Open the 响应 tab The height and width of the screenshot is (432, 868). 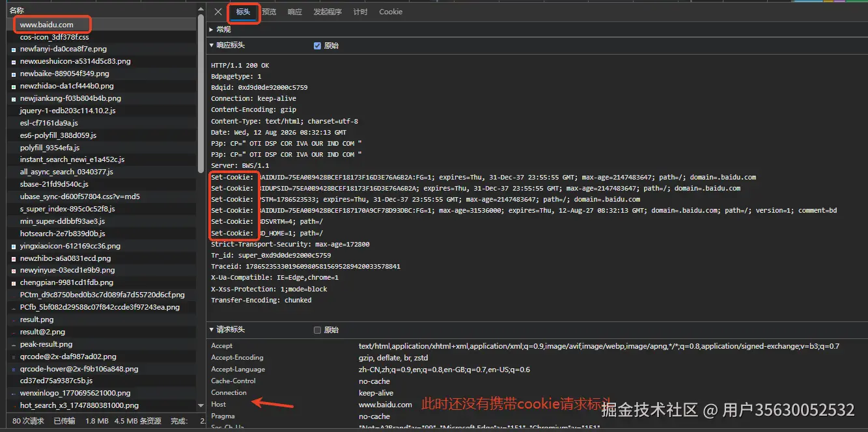point(295,12)
